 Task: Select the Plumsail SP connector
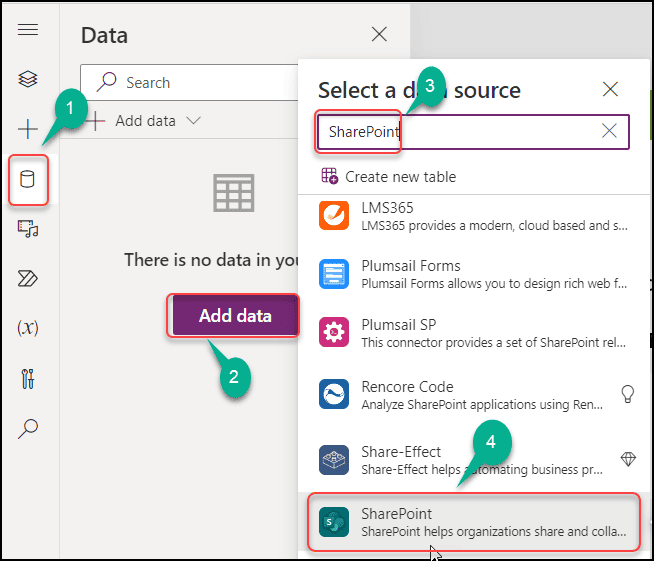coord(473,332)
